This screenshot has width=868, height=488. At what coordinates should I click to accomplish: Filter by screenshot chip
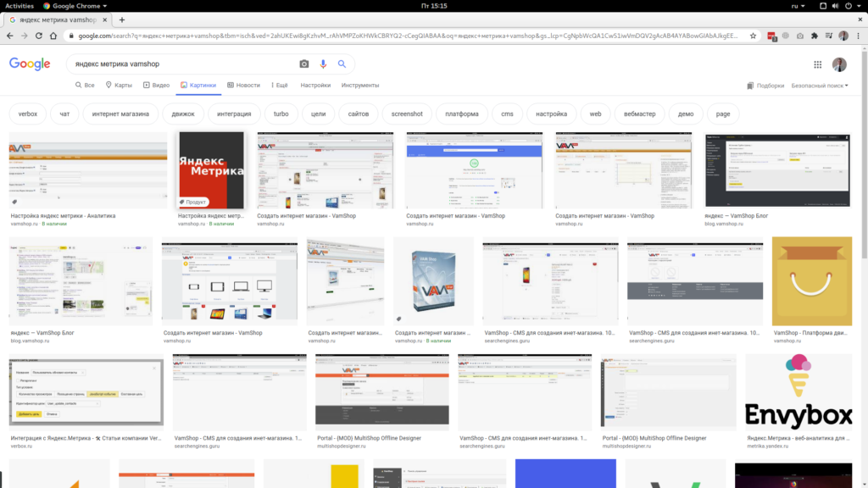(x=407, y=114)
